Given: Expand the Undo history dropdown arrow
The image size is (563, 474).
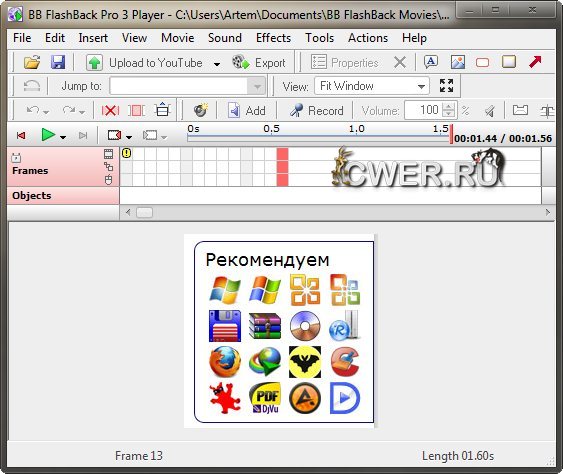Looking at the screenshot, I should 46,112.
